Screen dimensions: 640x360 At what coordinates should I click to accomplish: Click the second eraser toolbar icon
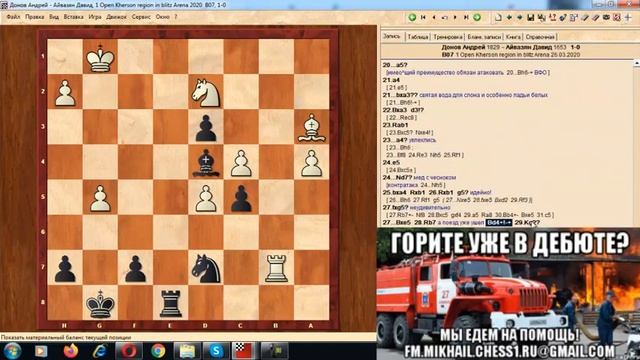596,18
